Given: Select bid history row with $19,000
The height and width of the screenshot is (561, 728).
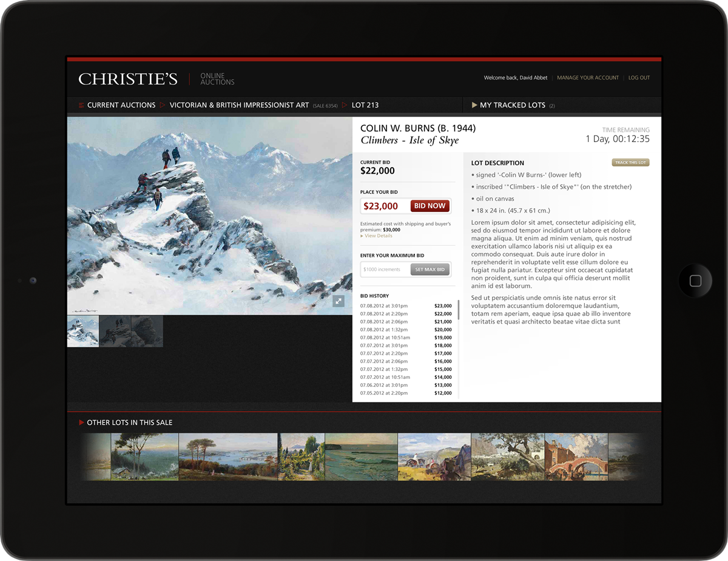Looking at the screenshot, I should [406, 338].
